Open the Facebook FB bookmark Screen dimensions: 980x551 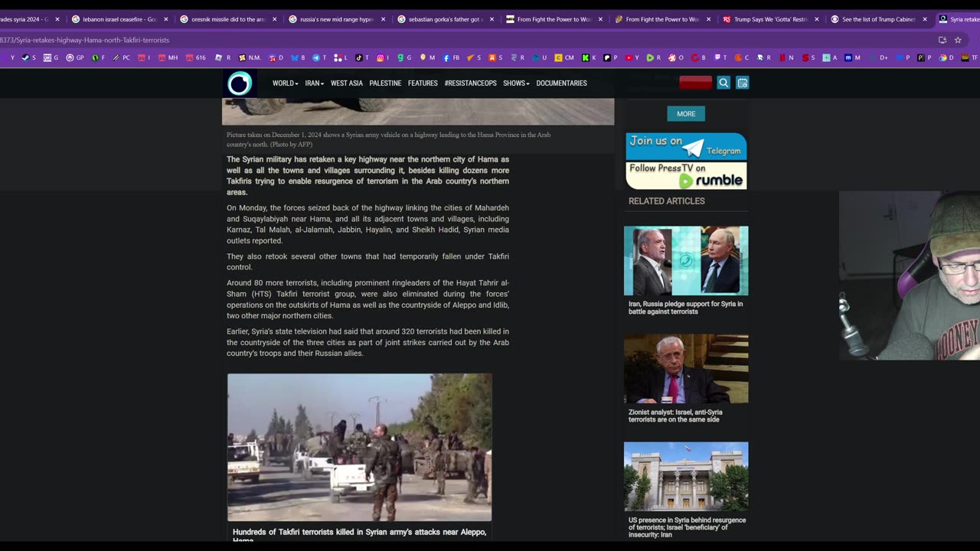[451, 57]
